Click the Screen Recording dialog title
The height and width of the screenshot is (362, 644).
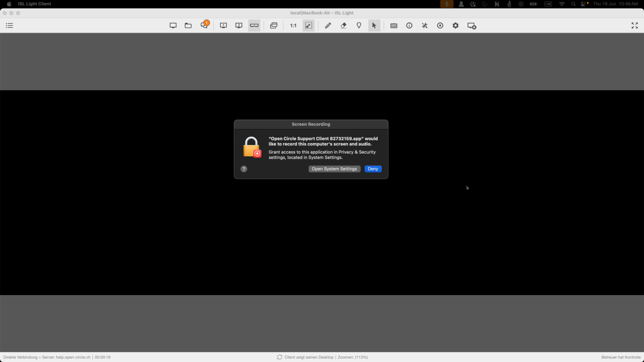click(x=311, y=124)
